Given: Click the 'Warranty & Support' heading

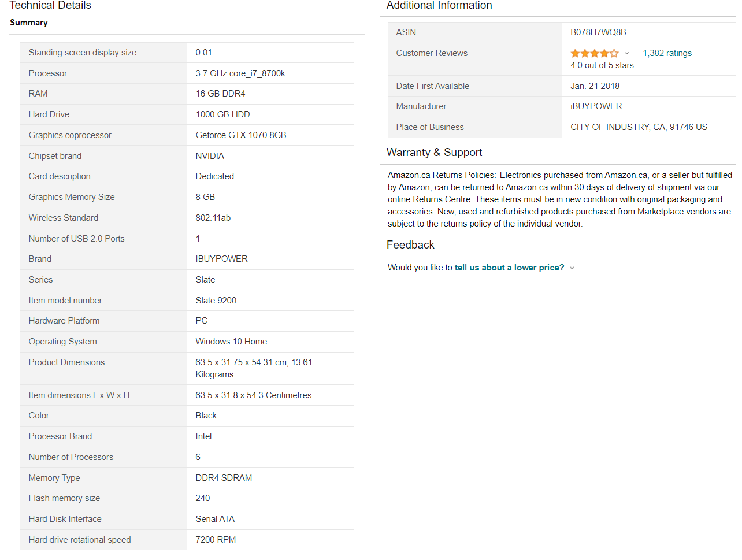Looking at the screenshot, I should 434,153.
